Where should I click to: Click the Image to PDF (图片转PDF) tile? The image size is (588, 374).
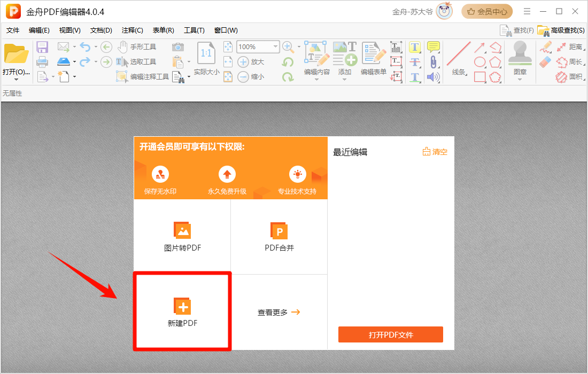(182, 237)
